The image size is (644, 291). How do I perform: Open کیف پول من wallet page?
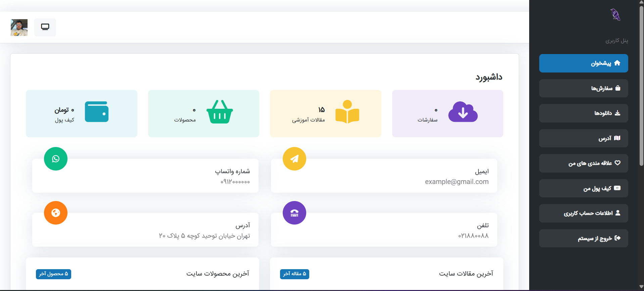coord(583,188)
